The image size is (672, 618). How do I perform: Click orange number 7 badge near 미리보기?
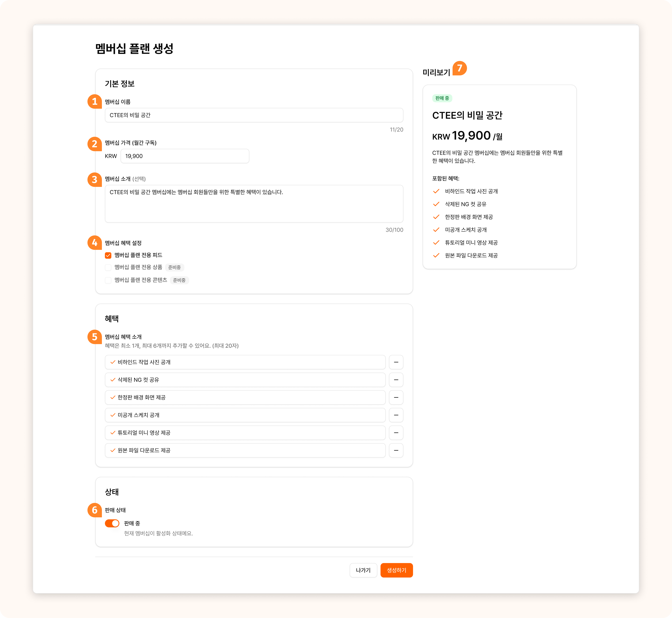[x=460, y=68]
